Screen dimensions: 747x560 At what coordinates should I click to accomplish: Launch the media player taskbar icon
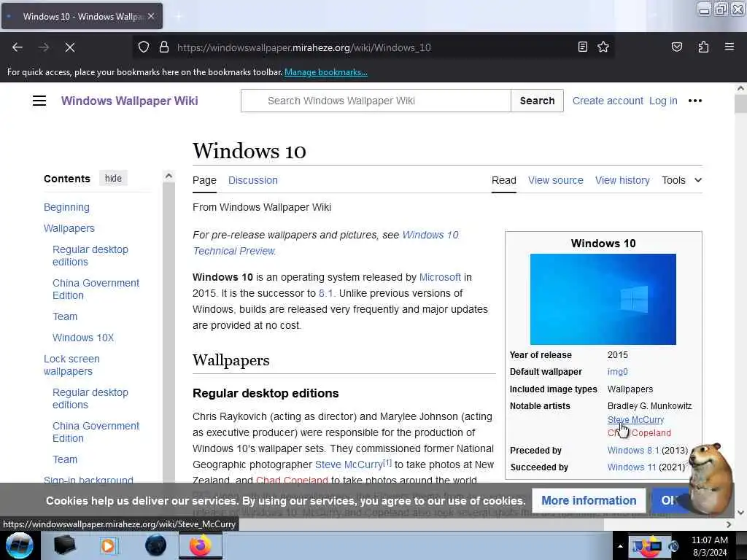[x=109, y=545]
